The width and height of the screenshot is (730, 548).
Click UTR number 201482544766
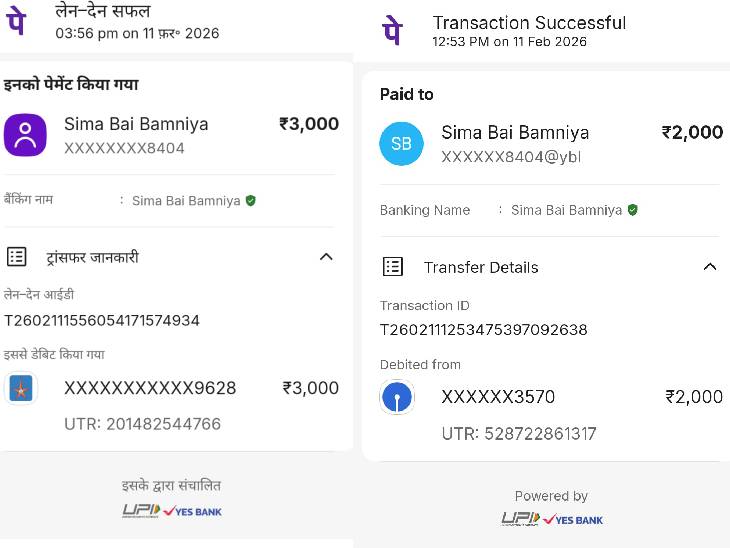[x=142, y=424]
